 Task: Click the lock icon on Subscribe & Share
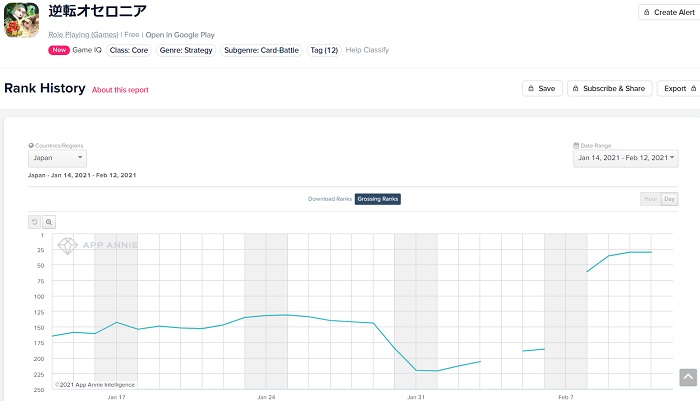tap(575, 88)
